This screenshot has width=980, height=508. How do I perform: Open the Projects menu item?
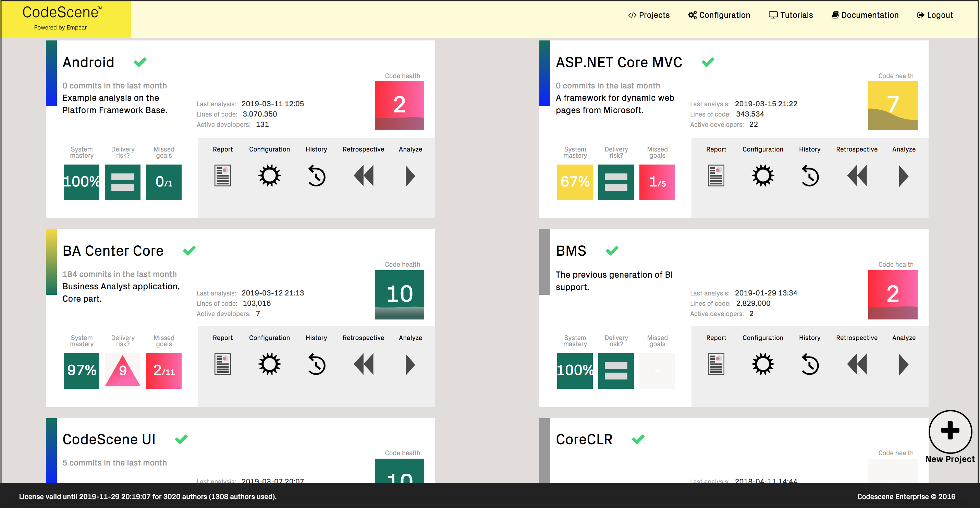coord(649,15)
